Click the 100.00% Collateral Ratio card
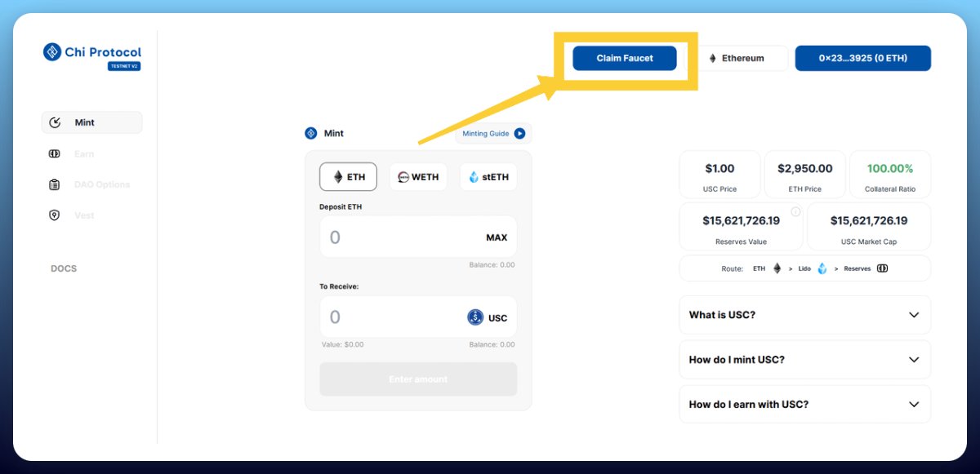The height and width of the screenshot is (474, 980). coord(890,175)
